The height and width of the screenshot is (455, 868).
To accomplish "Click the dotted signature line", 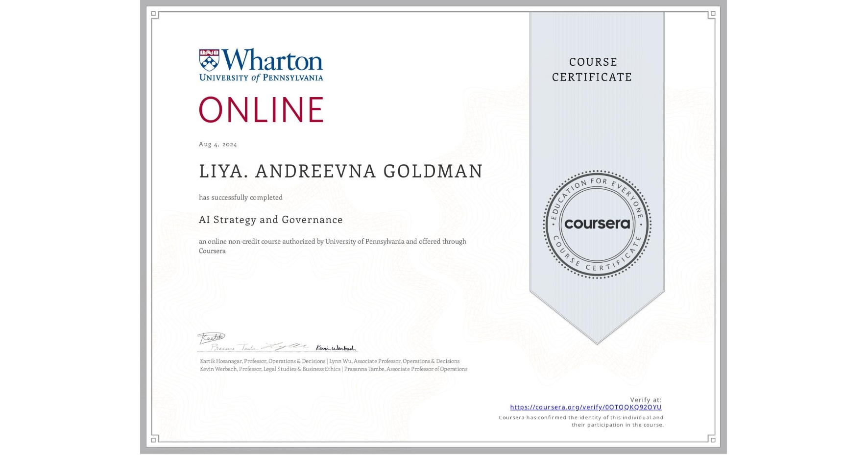I will pos(278,352).
